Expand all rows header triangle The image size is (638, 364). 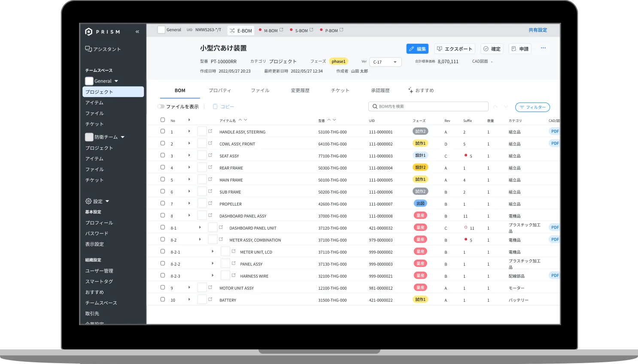click(x=189, y=120)
